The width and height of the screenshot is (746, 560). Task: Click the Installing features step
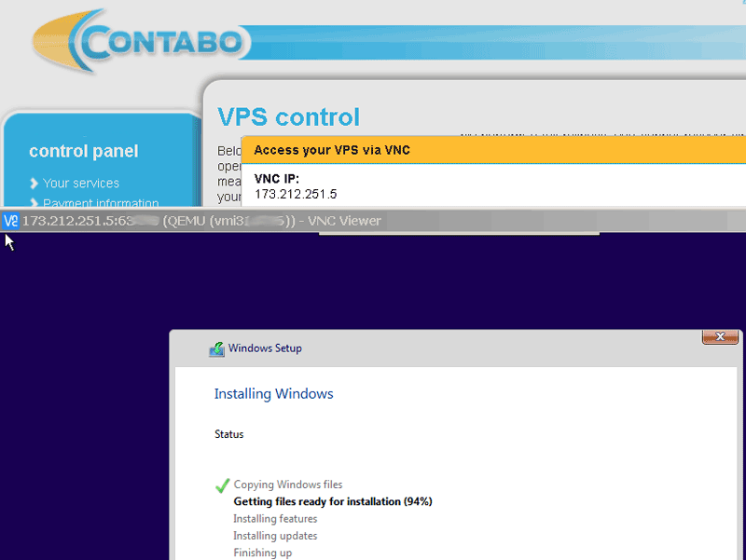click(x=275, y=519)
